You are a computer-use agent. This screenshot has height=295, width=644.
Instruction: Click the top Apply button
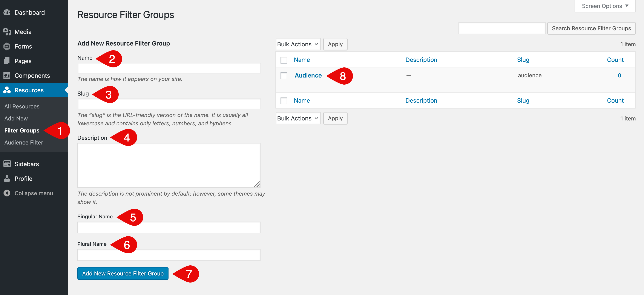(x=335, y=44)
